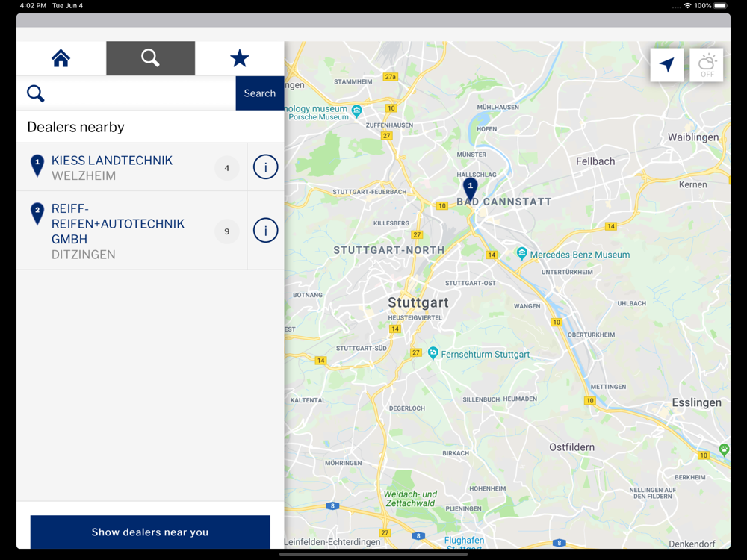Click the 9 badge next to Reiff-Reifen

tap(227, 231)
